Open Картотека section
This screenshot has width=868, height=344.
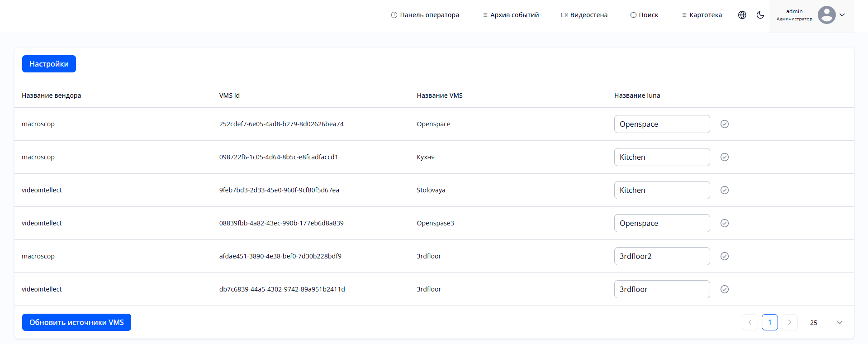click(x=702, y=15)
